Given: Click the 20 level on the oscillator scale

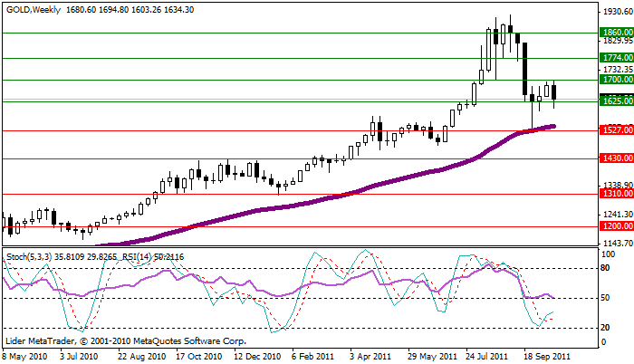Looking at the screenshot, I should [609, 327].
